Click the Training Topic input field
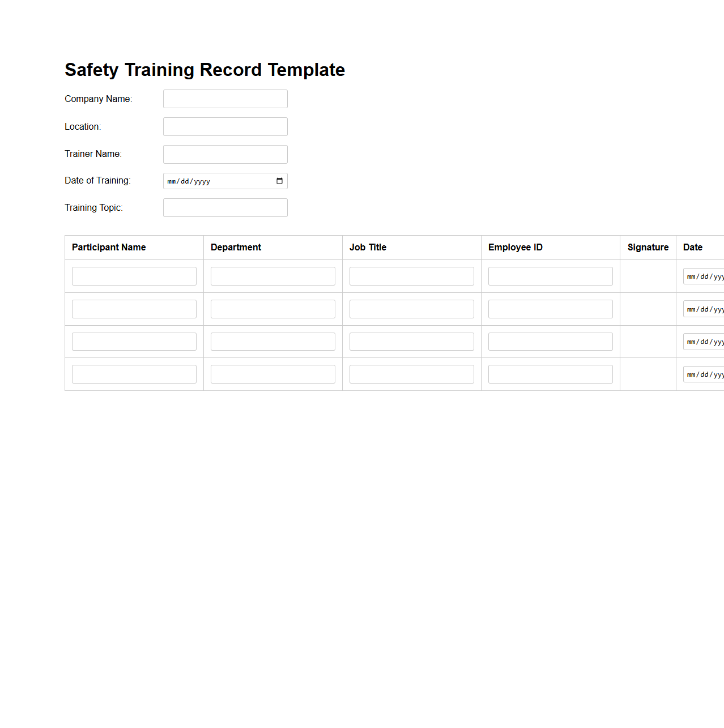Screen dimensions: 724x728 click(225, 207)
